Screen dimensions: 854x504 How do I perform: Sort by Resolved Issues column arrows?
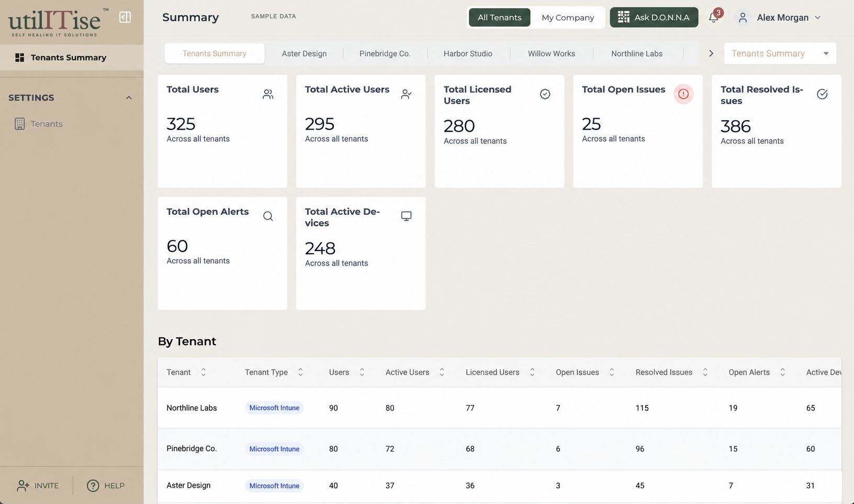[x=705, y=372]
